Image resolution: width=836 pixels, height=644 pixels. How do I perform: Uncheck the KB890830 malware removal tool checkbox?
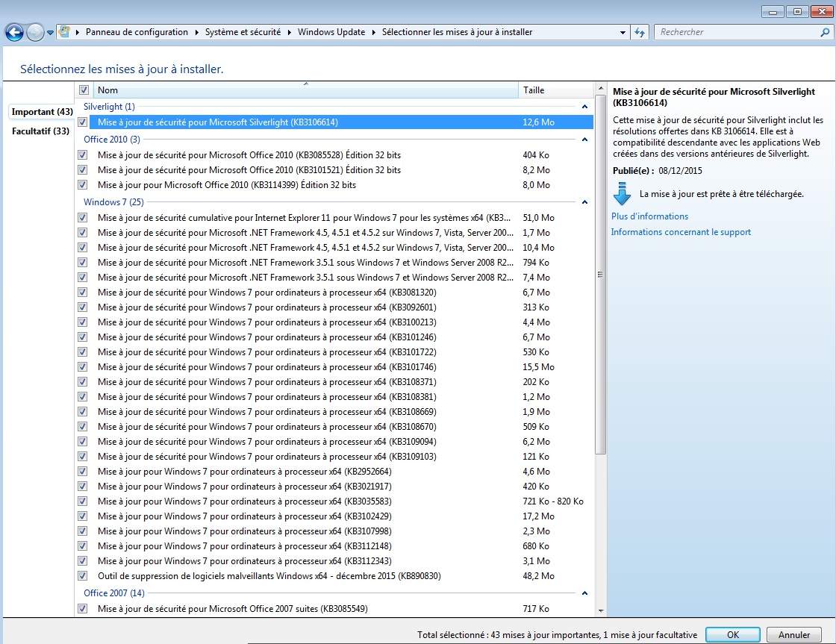click(x=82, y=576)
